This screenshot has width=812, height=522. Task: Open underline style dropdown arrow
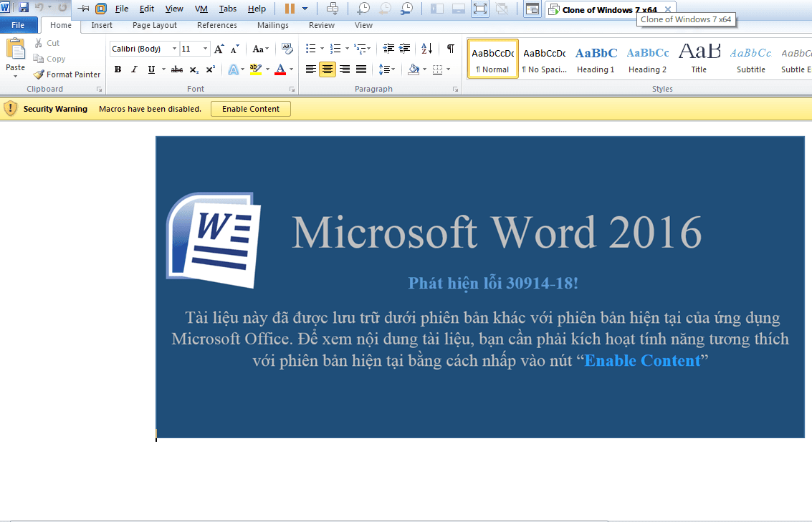tap(163, 69)
